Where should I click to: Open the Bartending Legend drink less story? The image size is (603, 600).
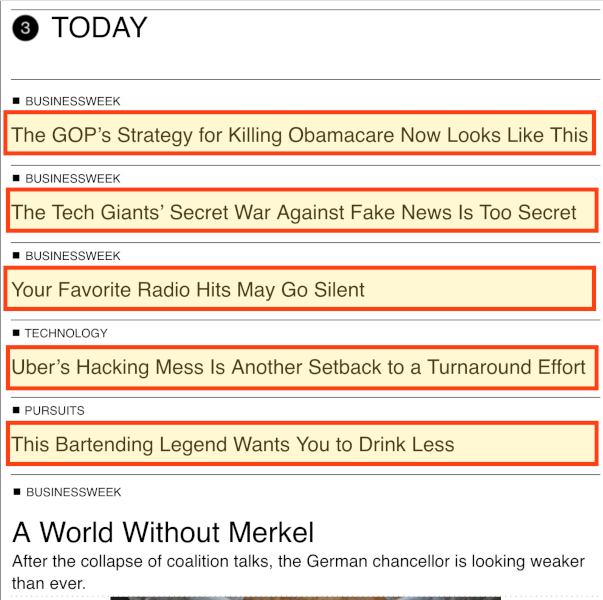pyautogui.click(x=302, y=443)
